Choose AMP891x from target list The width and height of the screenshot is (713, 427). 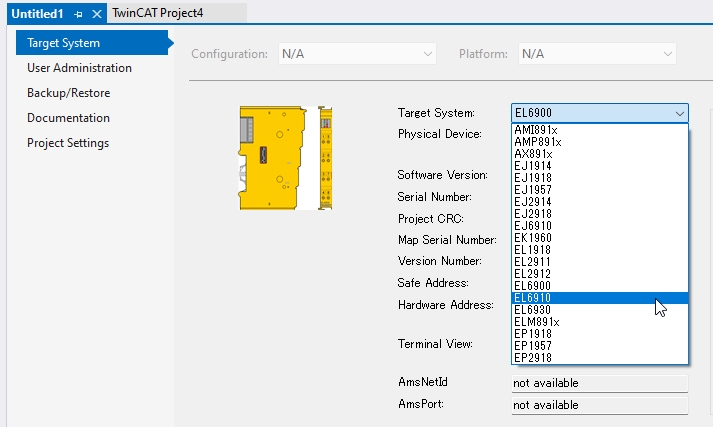[x=600, y=142]
